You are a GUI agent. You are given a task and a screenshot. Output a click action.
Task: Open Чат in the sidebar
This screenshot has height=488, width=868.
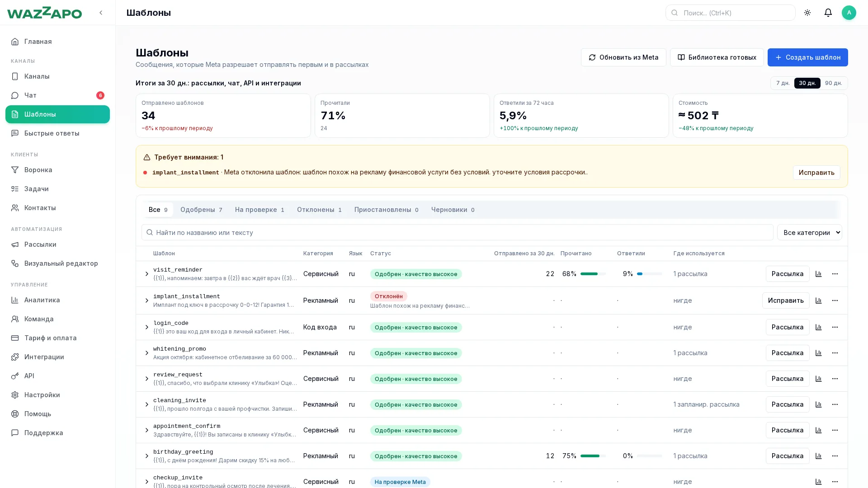click(57, 95)
